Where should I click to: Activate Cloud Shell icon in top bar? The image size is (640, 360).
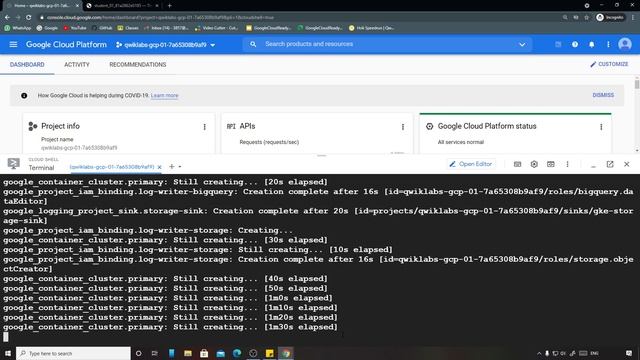(558, 44)
